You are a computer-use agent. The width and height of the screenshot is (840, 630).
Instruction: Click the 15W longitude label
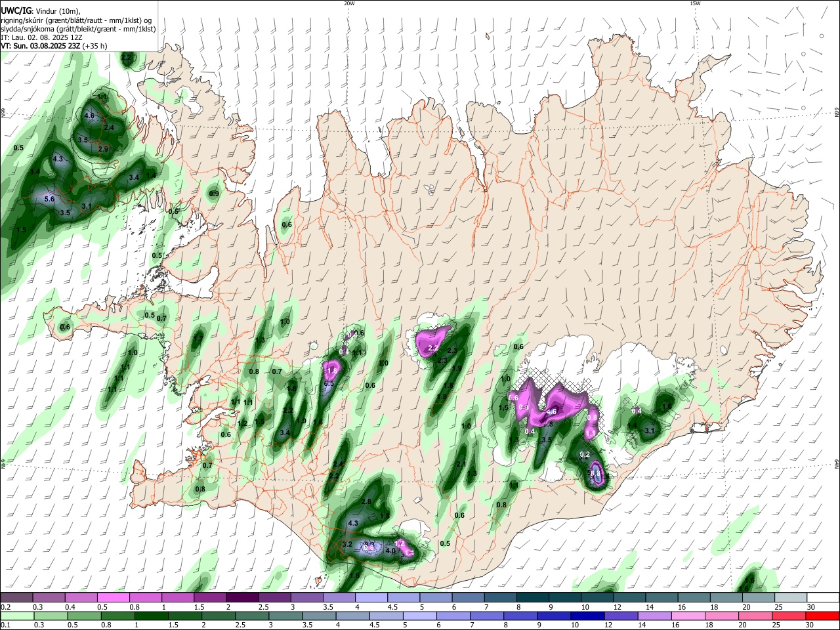point(694,3)
